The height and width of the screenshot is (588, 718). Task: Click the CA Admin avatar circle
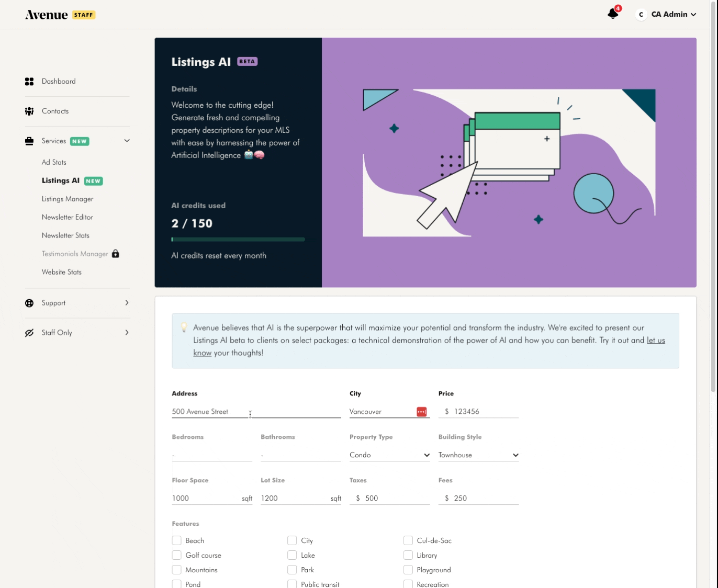point(641,15)
